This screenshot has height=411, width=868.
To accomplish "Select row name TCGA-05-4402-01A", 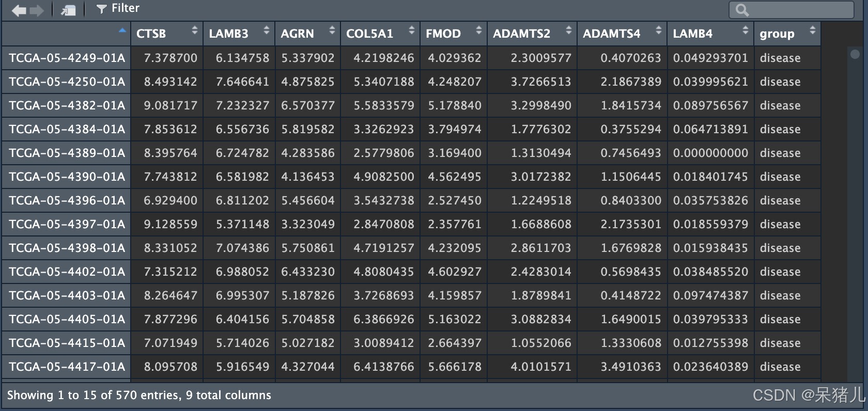I will (67, 272).
